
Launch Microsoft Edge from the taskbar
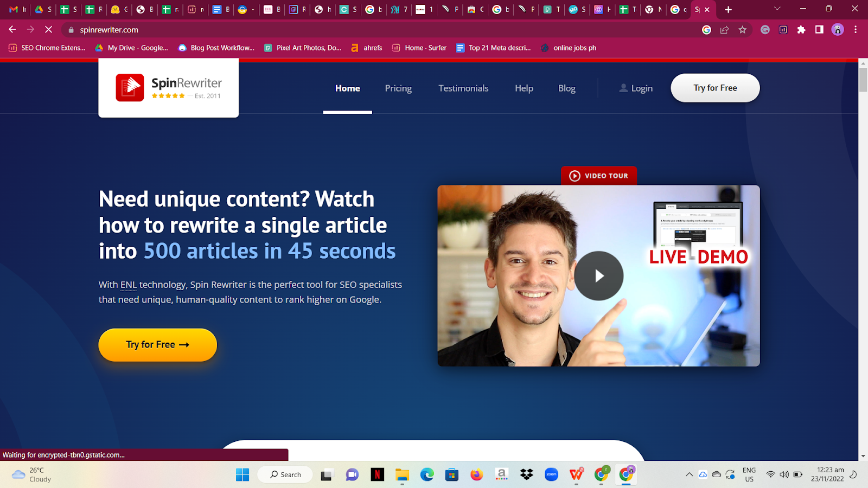click(427, 475)
